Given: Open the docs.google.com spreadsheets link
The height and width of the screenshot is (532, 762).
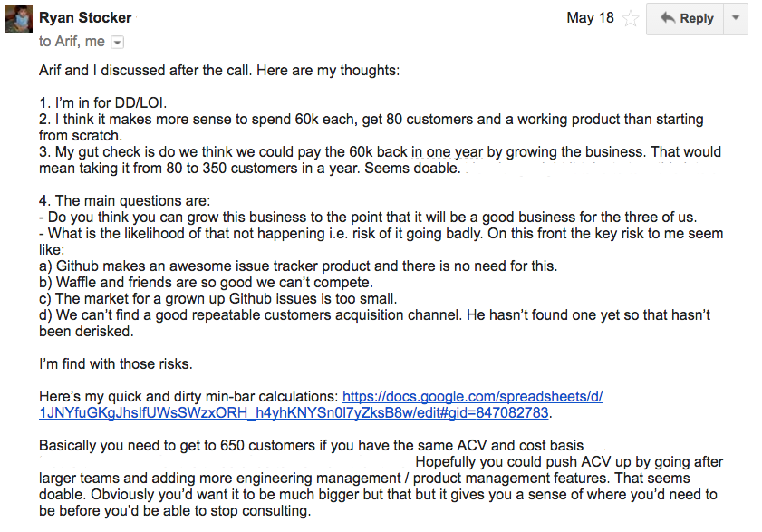Looking at the screenshot, I should [x=472, y=397].
